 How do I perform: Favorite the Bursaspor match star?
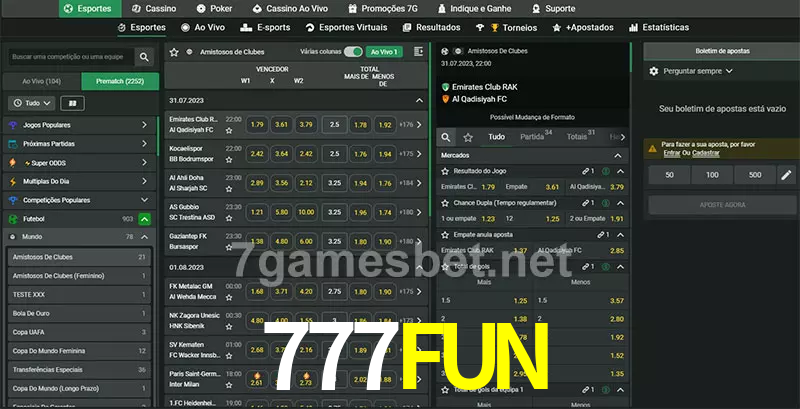[229, 247]
